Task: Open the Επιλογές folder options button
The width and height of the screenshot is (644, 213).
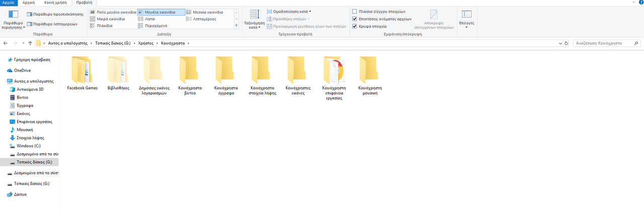Action: tap(466, 19)
